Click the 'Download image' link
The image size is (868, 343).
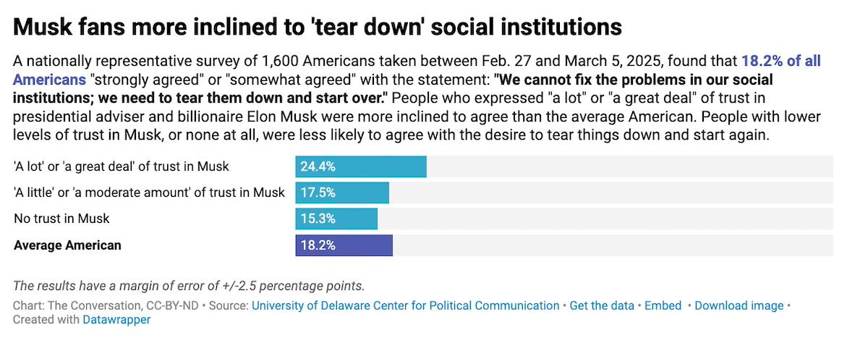(739, 305)
